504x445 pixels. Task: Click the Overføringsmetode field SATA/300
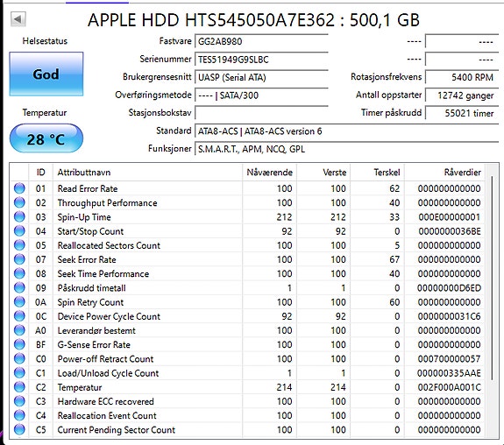(x=261, y=95)
